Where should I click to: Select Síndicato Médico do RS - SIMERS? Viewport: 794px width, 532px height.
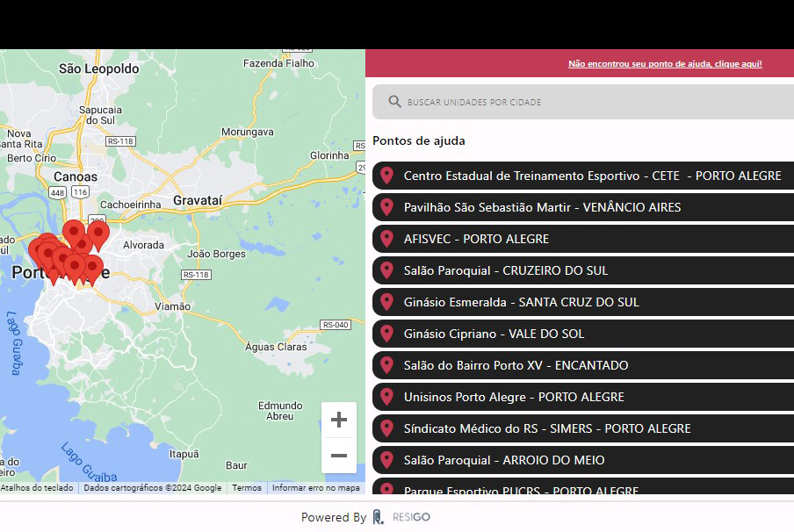pos(547,428)
